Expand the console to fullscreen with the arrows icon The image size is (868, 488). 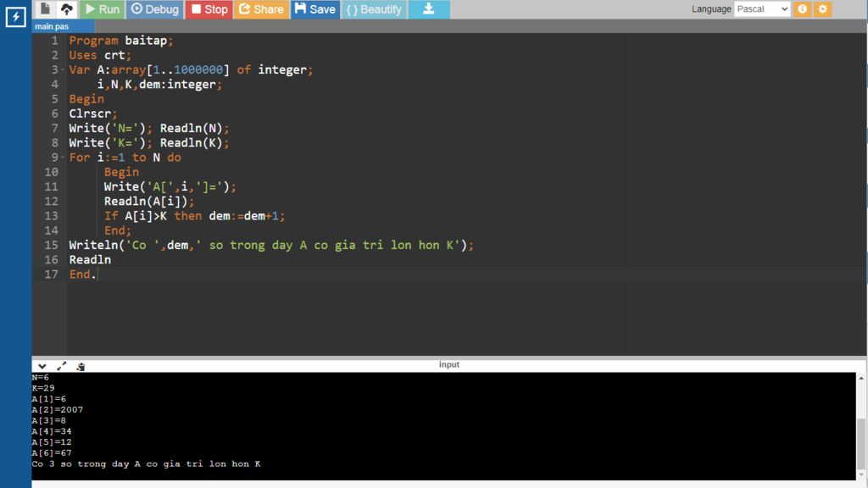[61, 366]
